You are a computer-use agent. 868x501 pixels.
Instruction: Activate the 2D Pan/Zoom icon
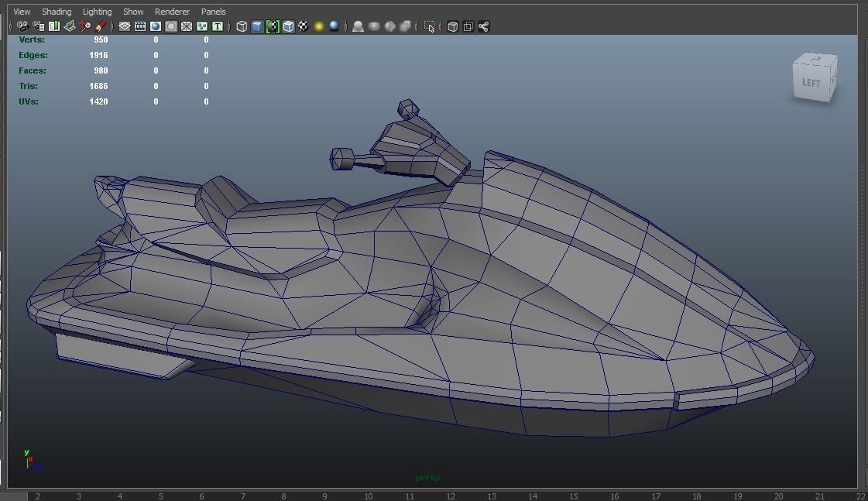click(84, 26)
